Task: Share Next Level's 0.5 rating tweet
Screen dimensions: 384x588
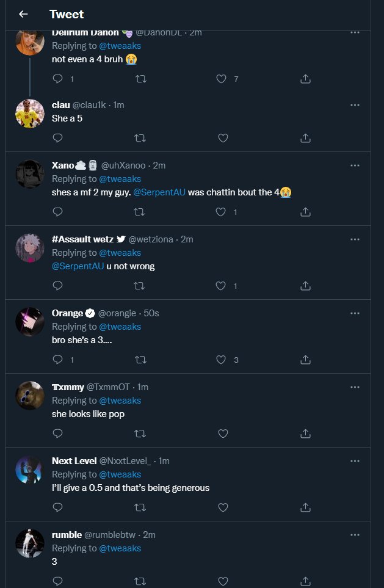Action: [x=306, y=507]
